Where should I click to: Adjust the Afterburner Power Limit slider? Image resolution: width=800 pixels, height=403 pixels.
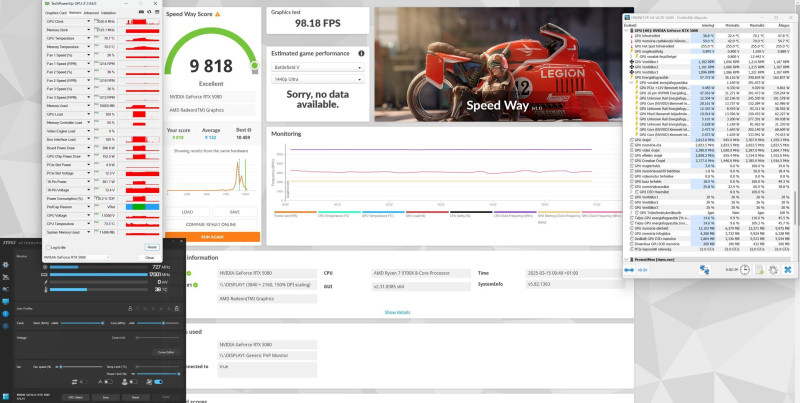coord(158,374)
